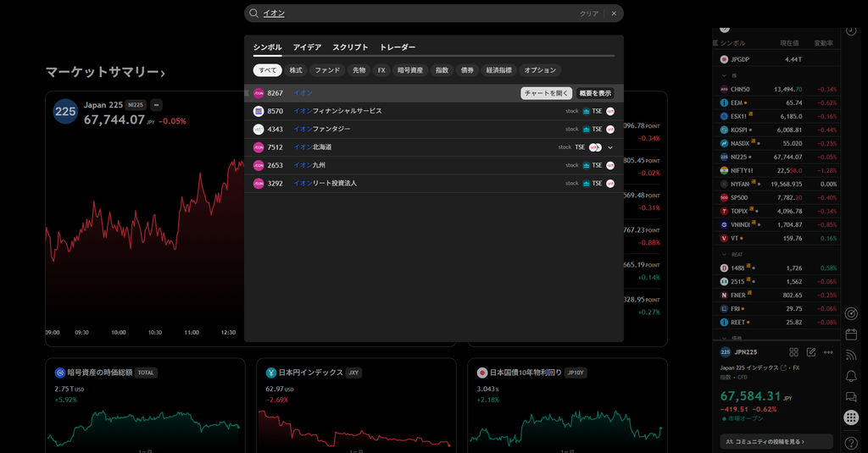
Task: Switch to the アイデア tab
Action: 307,47
